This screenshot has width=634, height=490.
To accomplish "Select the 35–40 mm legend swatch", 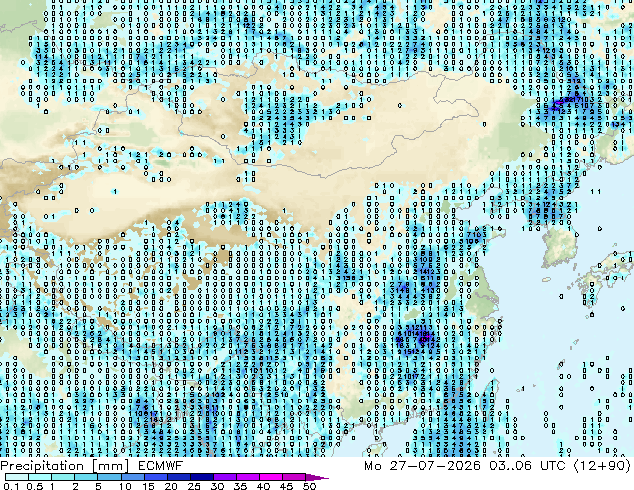I will click(248, 477).
